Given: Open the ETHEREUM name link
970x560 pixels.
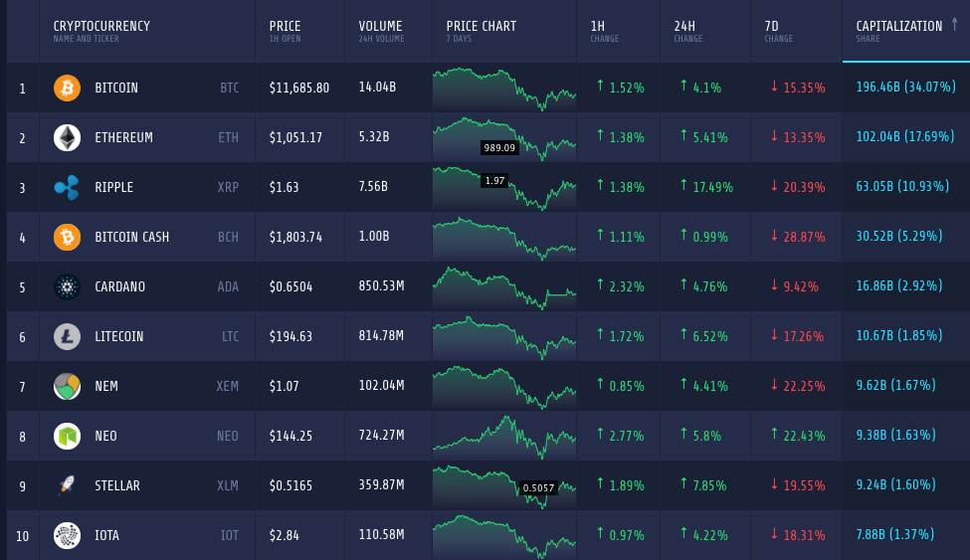Looking at the screenshot, I should pos(123,137).
